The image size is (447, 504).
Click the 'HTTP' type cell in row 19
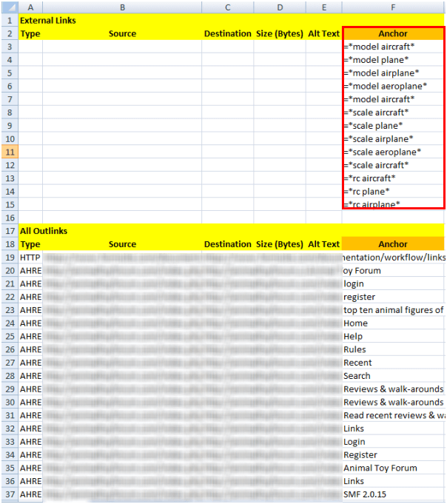click(x=30, y=257)
